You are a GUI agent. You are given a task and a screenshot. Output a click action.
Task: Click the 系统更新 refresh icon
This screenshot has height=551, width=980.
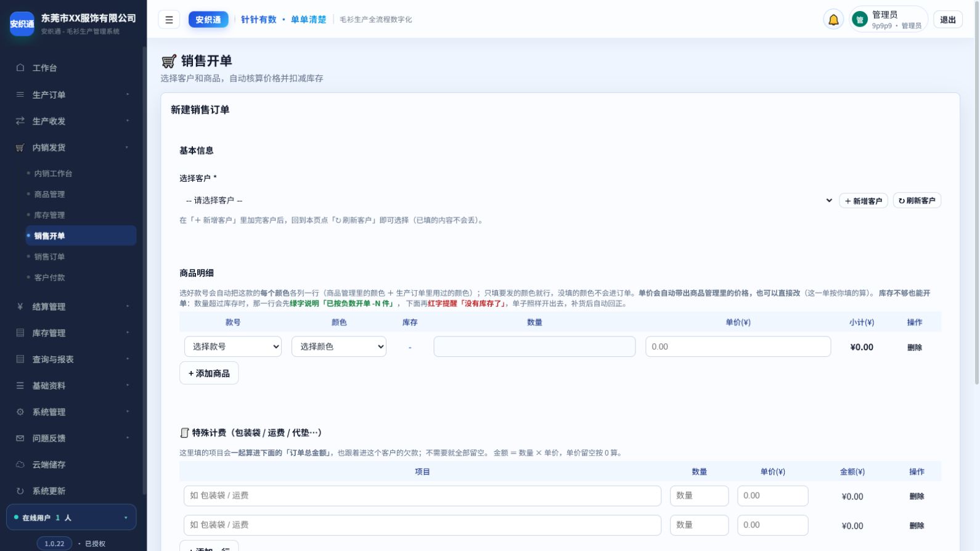click(x=20, y=491)
